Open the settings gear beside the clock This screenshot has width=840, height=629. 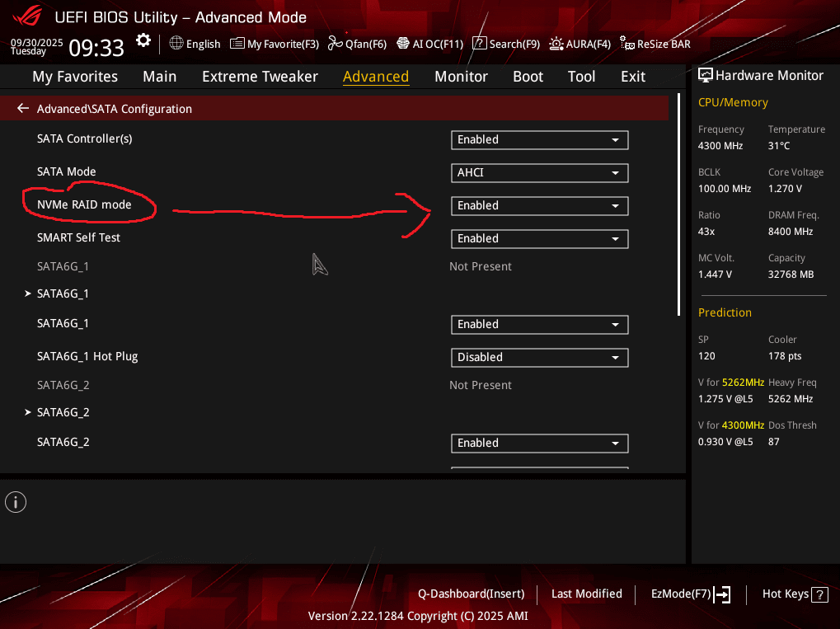tap(143, 40)
